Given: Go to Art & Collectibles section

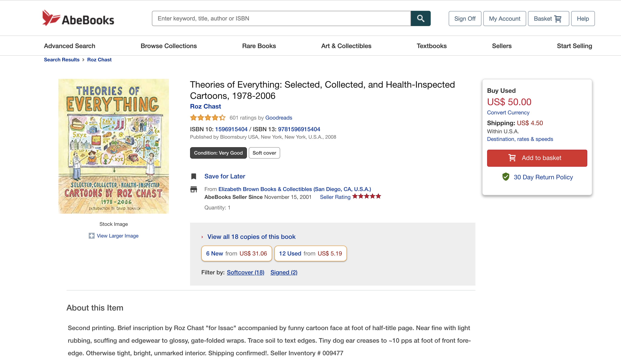Looking at the screenshot, I should coord(346,46).
